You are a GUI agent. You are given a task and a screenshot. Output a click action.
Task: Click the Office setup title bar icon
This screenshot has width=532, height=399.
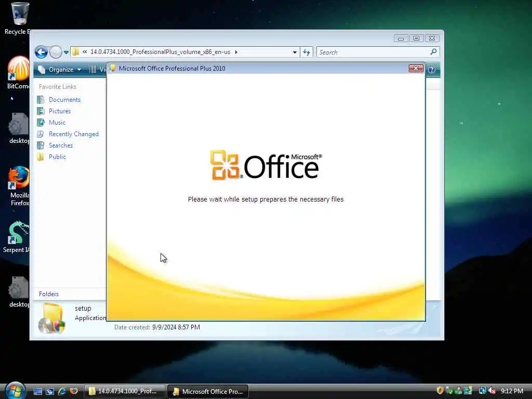point(113,68)
